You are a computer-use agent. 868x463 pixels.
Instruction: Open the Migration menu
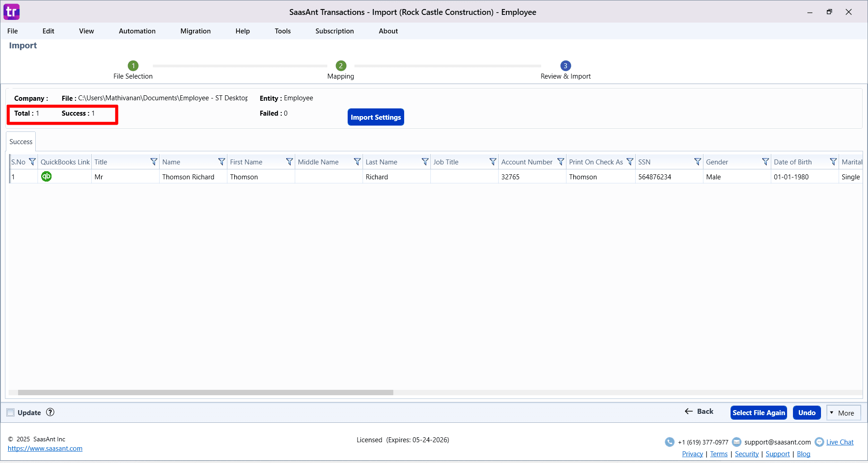pos(195,31)
